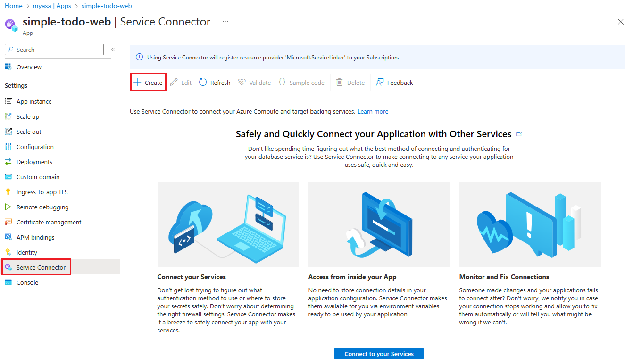
Task: Click the Overview icon in sidebar
Action: pos(8,67)
